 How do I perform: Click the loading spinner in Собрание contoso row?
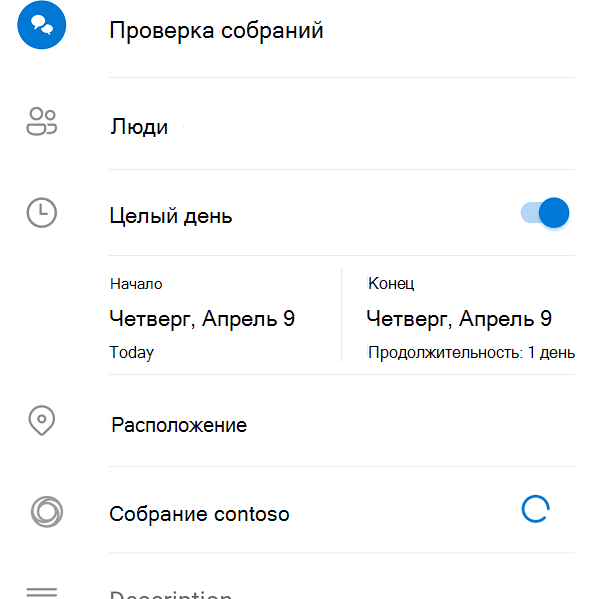tap(536, 509)
